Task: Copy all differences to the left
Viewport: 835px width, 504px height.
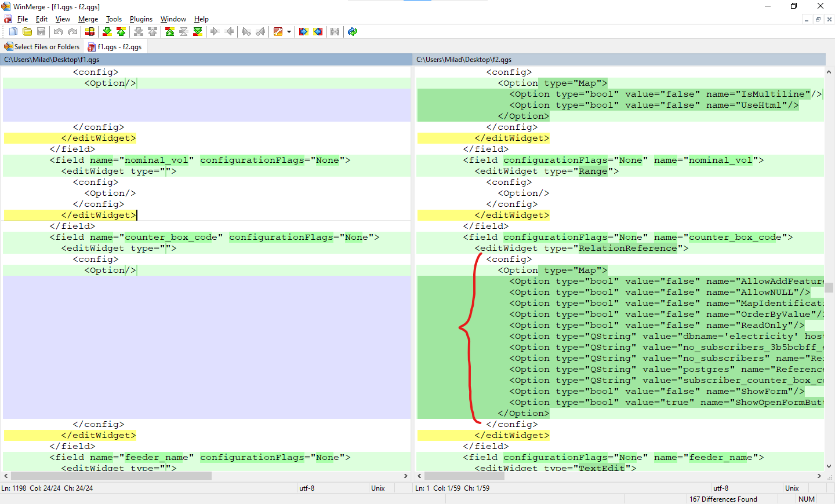Action: pyautogui.click(x=318, y=31)
